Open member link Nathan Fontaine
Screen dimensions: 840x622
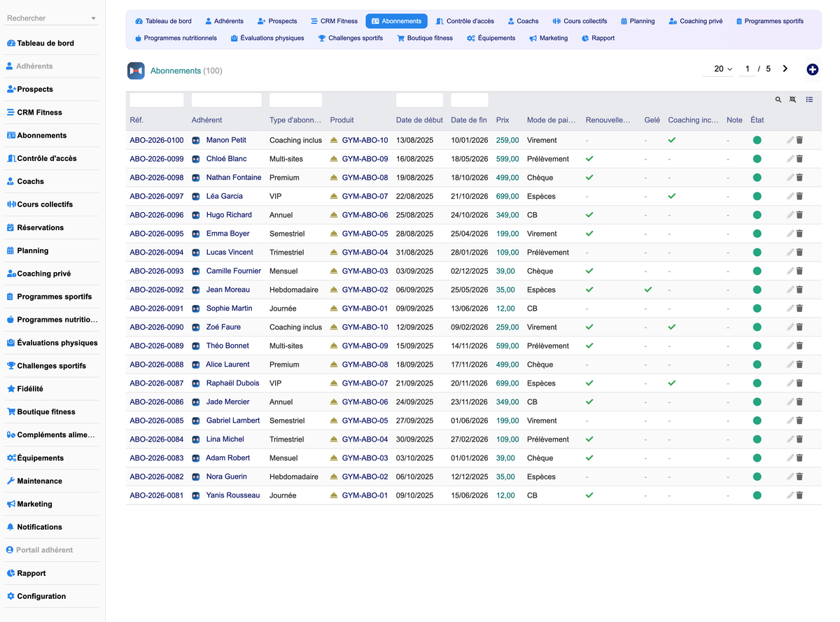pos(234,178)
